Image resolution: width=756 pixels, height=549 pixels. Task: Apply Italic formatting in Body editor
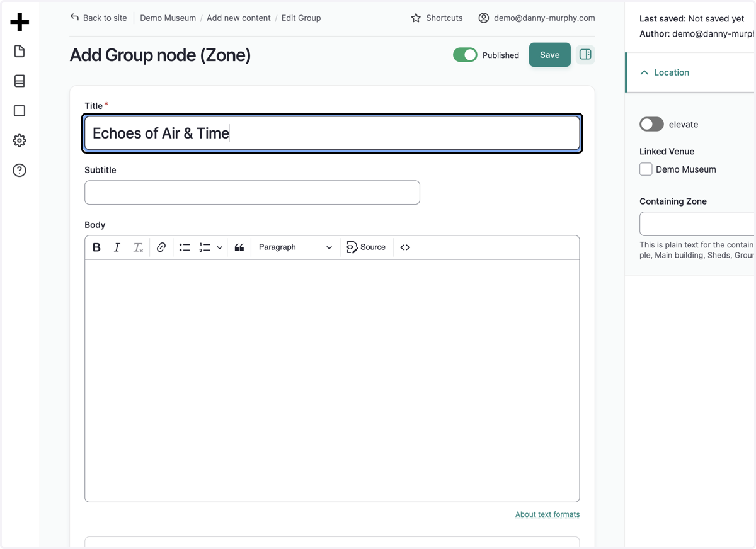pyautogui.click(x=117, y=247)
